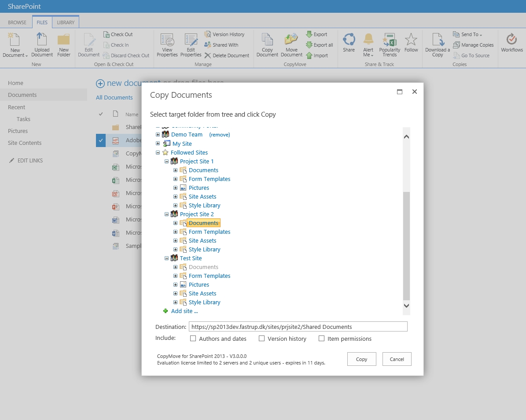Uncheck the selected Adobe row checkmark
526x420 pixels.
101,140
